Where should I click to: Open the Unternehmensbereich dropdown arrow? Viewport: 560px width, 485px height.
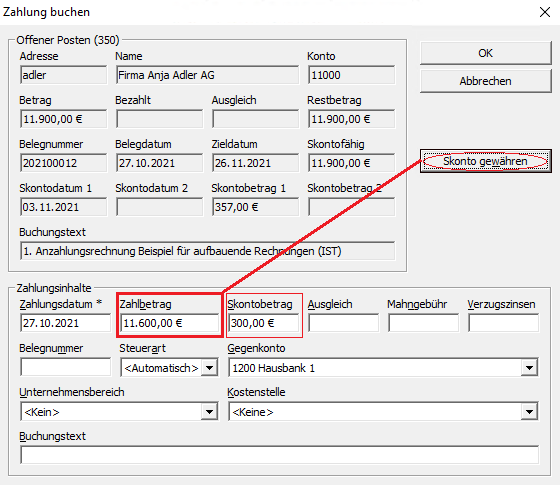(209, 412)
